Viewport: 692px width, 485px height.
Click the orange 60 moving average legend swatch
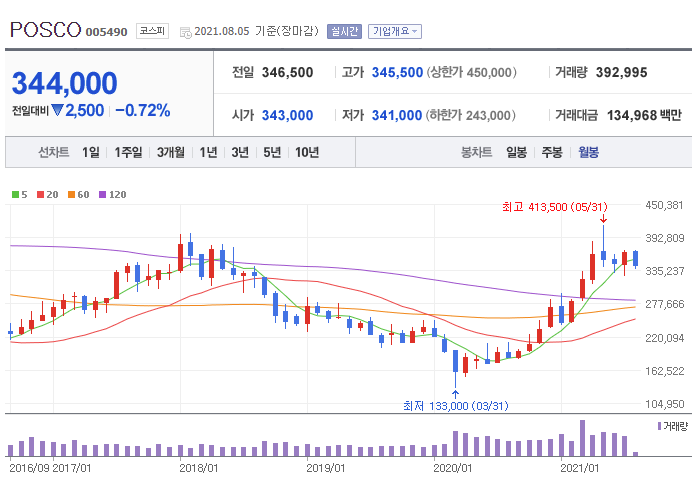[71, 195]
